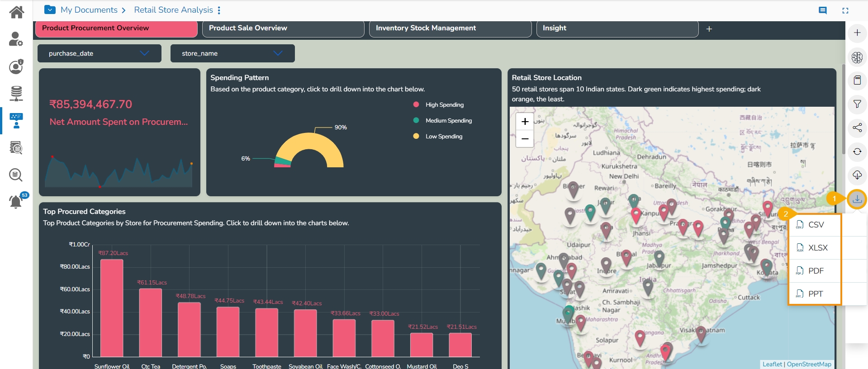Click the download export icon
Image resolution: width=868 pixels, height=369 pixels.
[857, 199]
